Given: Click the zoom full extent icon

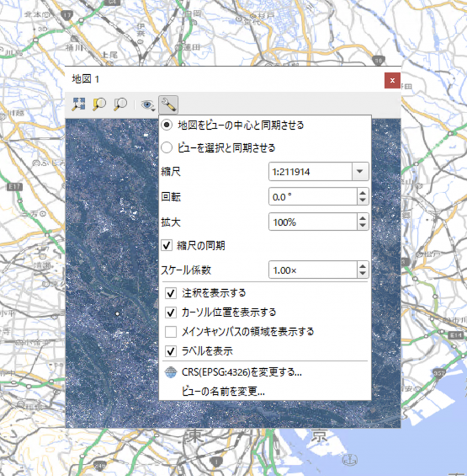Looking at the screenshot, I should [x=78, y=104].
